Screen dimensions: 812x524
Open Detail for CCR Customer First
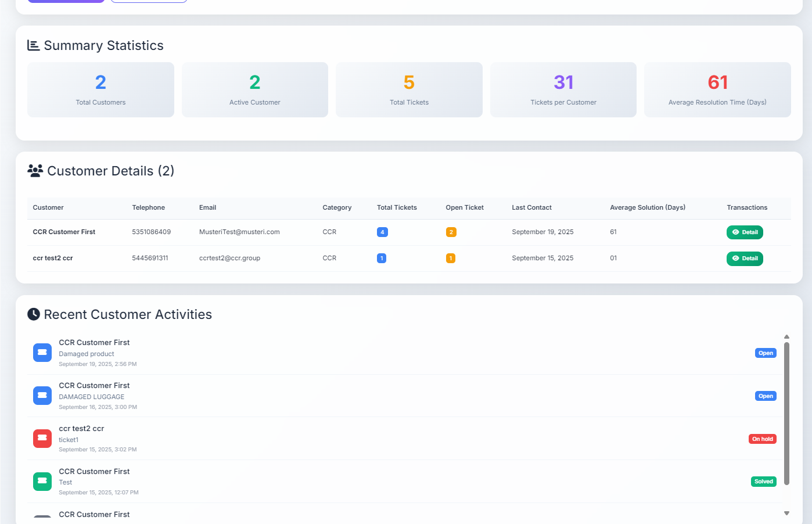tap(745, 232)
